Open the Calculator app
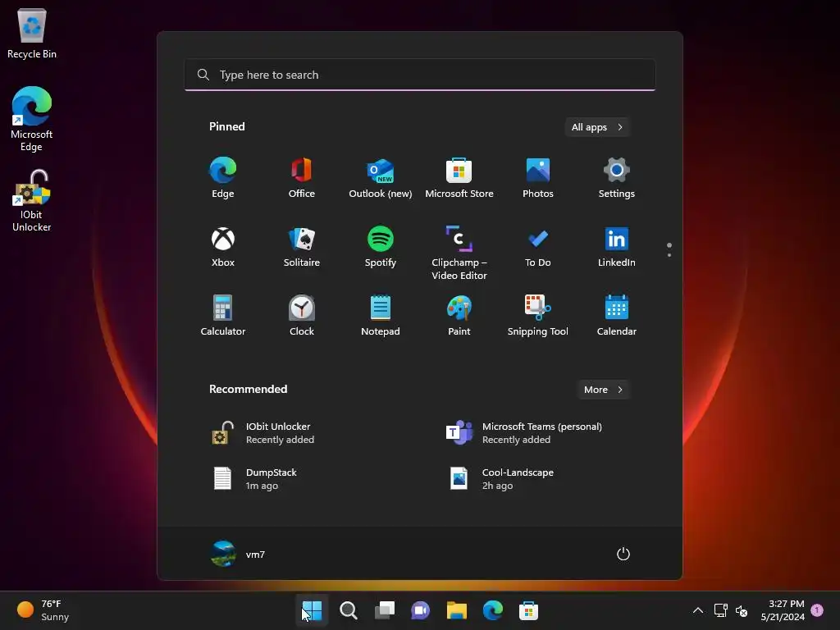This screenshot has height=630, width=840. click(x=223, y=316)
